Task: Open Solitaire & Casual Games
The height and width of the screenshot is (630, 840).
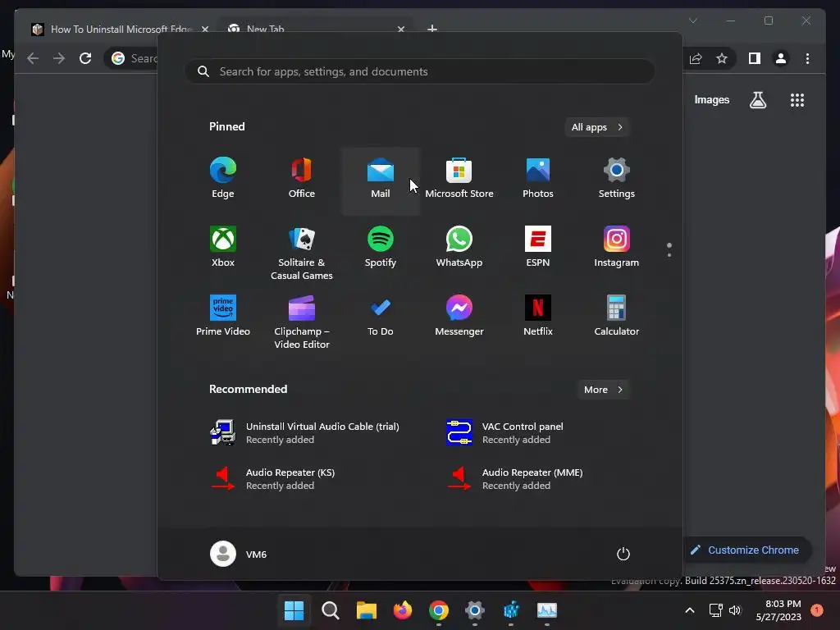Action: (x=302, y=253)
